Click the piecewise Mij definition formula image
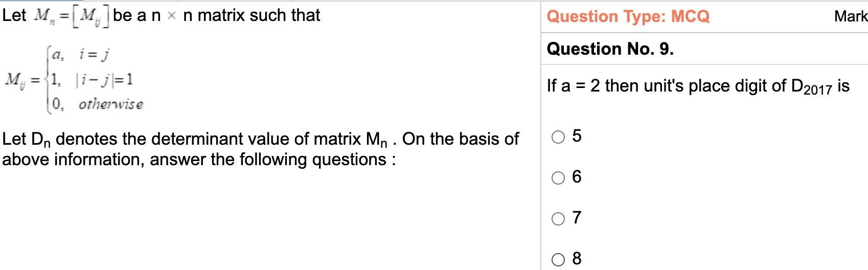The image size is (868, 270). tap(74, 79)
